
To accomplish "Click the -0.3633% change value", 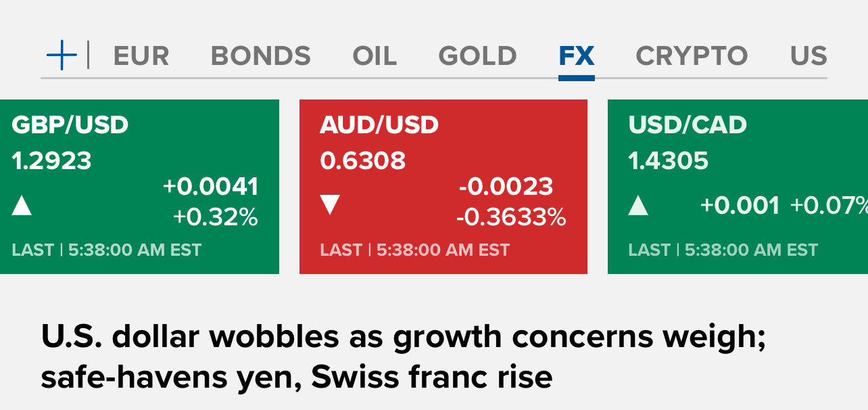I will pos(511,217).
